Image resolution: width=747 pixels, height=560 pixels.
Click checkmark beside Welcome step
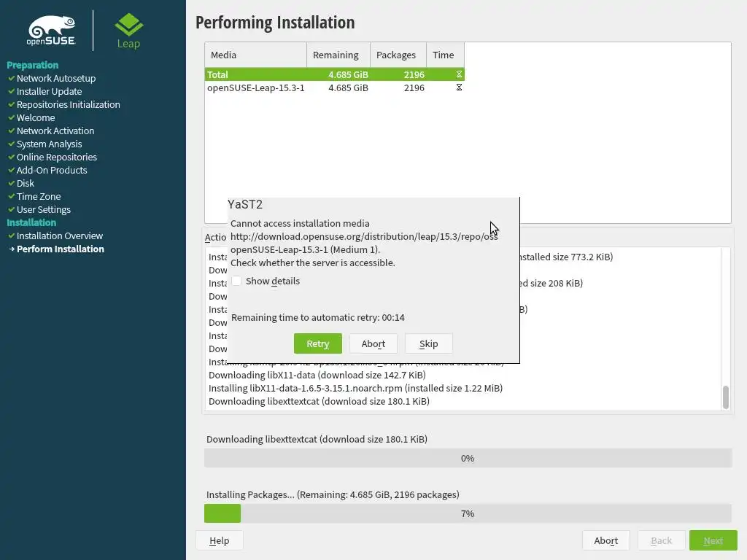coord(12,117)
